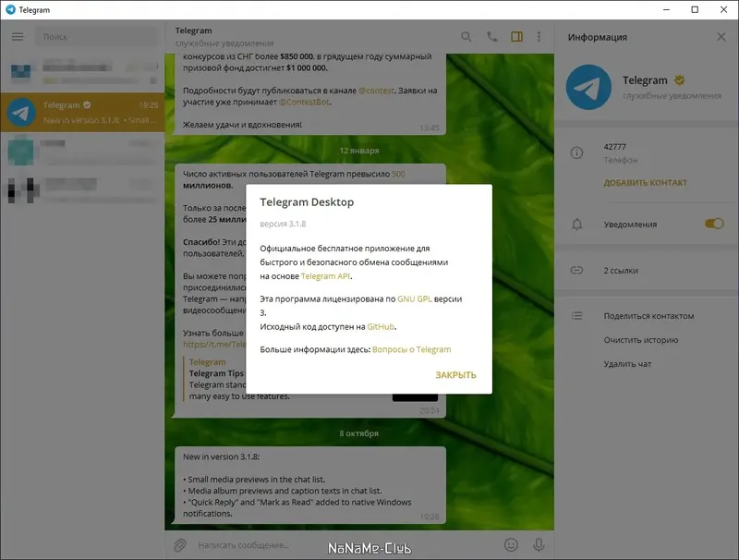
Task: Maximize the Telegram window
Action: pos(695,9)
